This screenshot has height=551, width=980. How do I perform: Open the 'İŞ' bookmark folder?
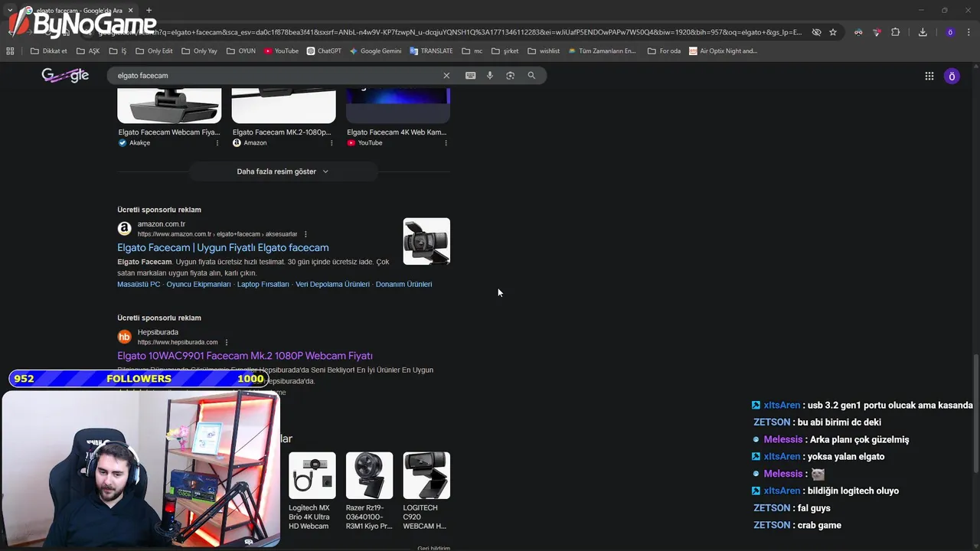pos(118,51)
